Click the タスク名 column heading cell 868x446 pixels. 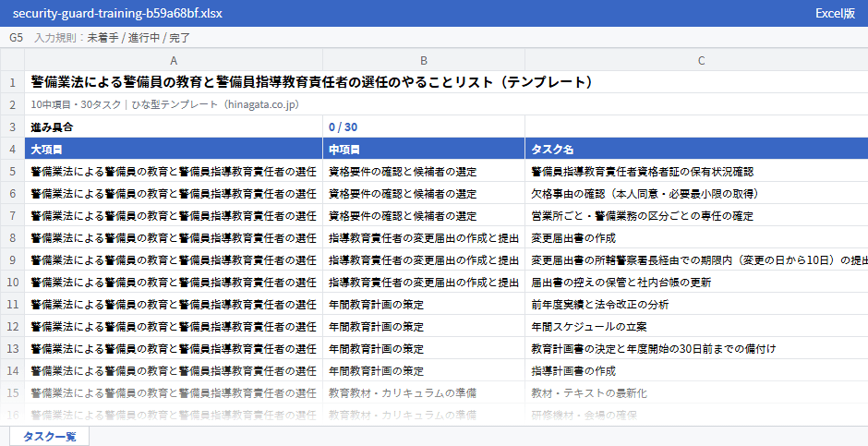click(x=696, y=149)
